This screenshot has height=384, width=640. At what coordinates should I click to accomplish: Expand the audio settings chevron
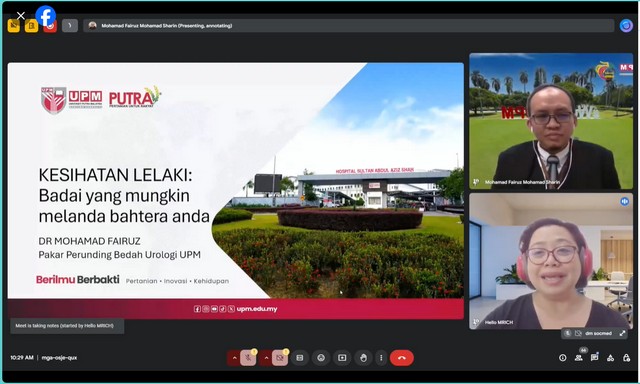coord(234,358)
